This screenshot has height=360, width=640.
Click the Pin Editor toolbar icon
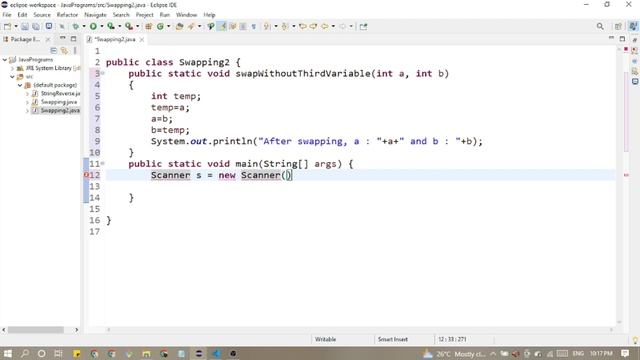tap(363, 27)
